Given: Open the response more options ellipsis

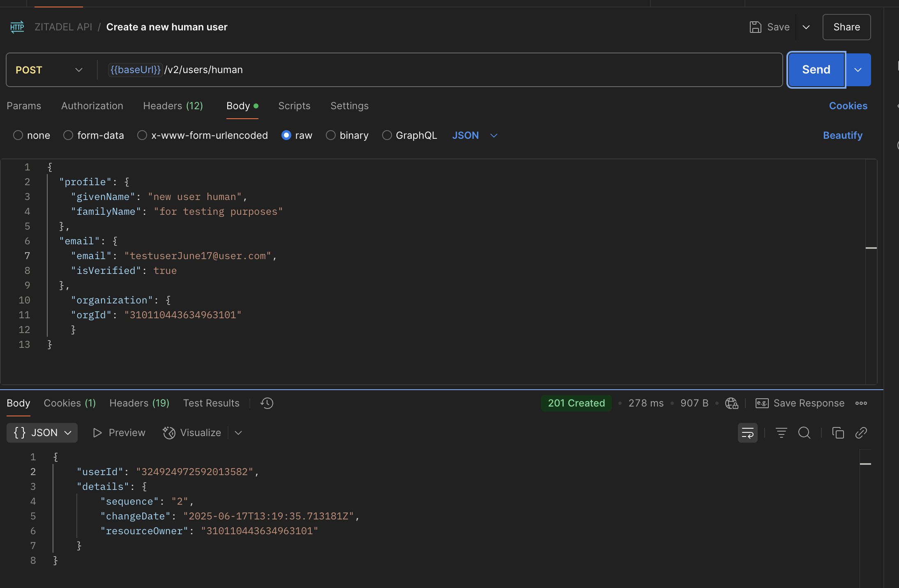Looking at the screenshot, I should (861, 403).
